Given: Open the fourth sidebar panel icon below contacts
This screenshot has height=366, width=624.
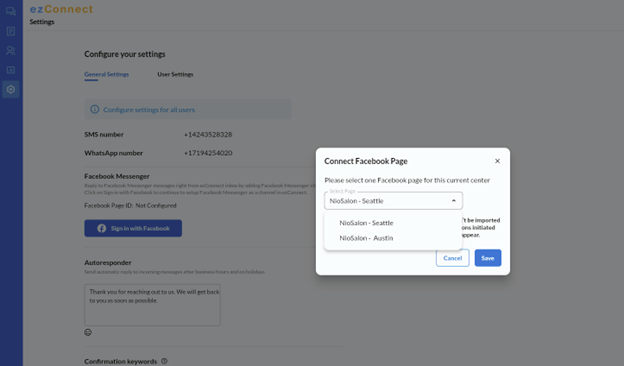Looking at the screenshot, I should pos(11,70).
